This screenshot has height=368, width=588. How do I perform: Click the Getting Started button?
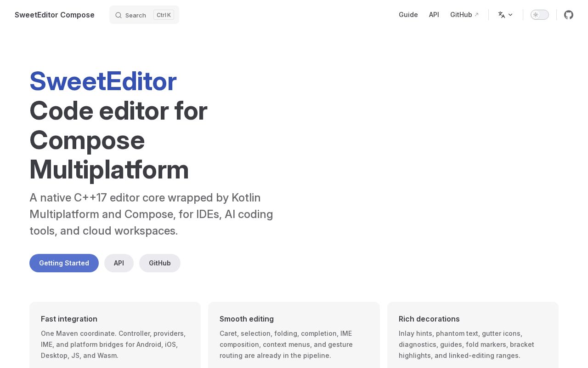64,263
